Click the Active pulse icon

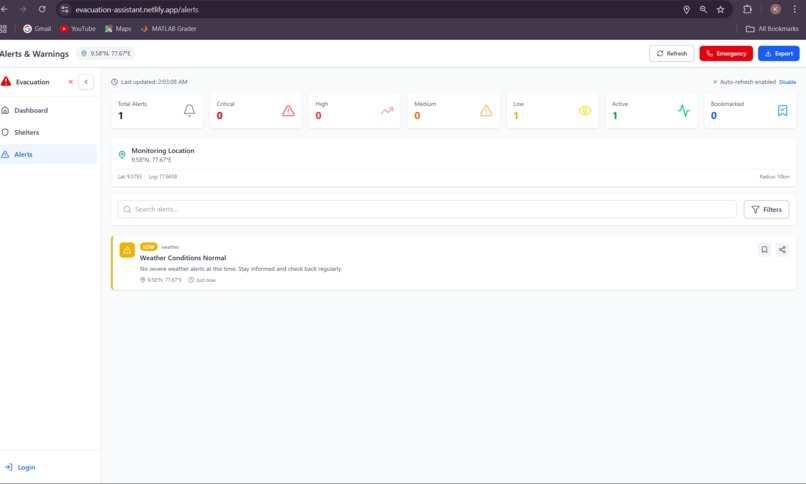click(x=684, y=110)
